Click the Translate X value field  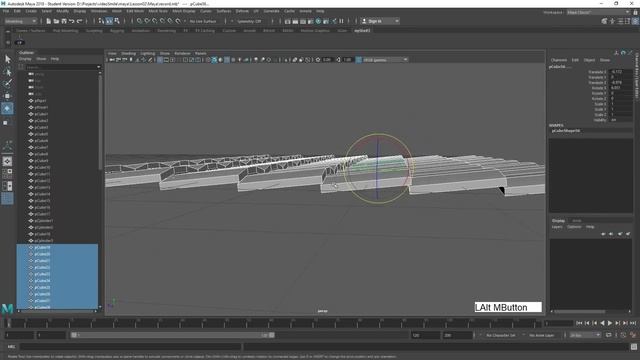coord(621,72)
